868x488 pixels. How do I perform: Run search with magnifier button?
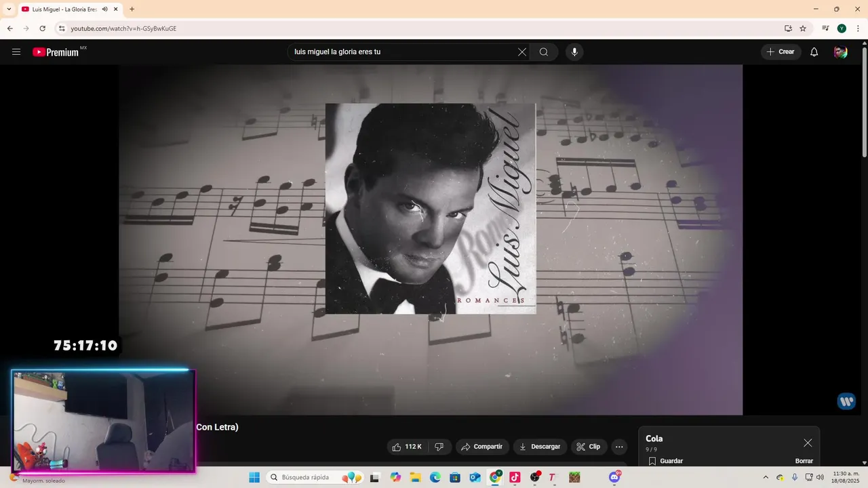tap(544, 52)
